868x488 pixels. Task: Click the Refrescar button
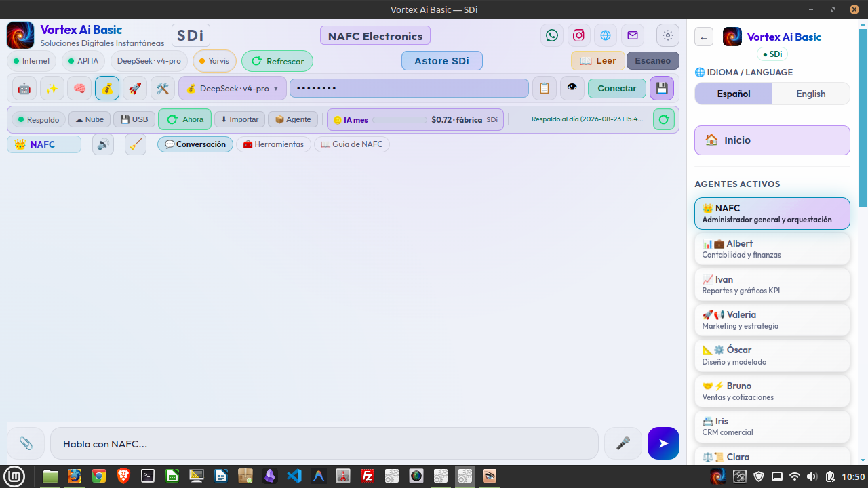[x=277, y=61]
